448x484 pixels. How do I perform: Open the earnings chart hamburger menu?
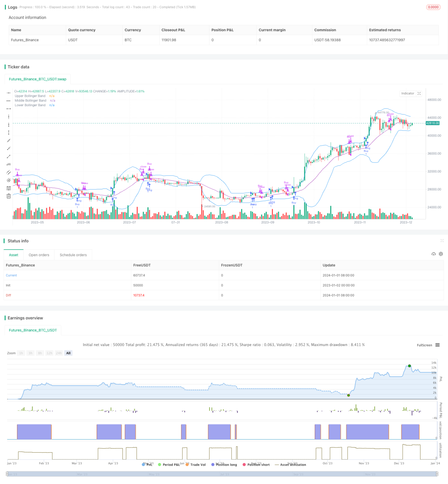pos(437,345)
